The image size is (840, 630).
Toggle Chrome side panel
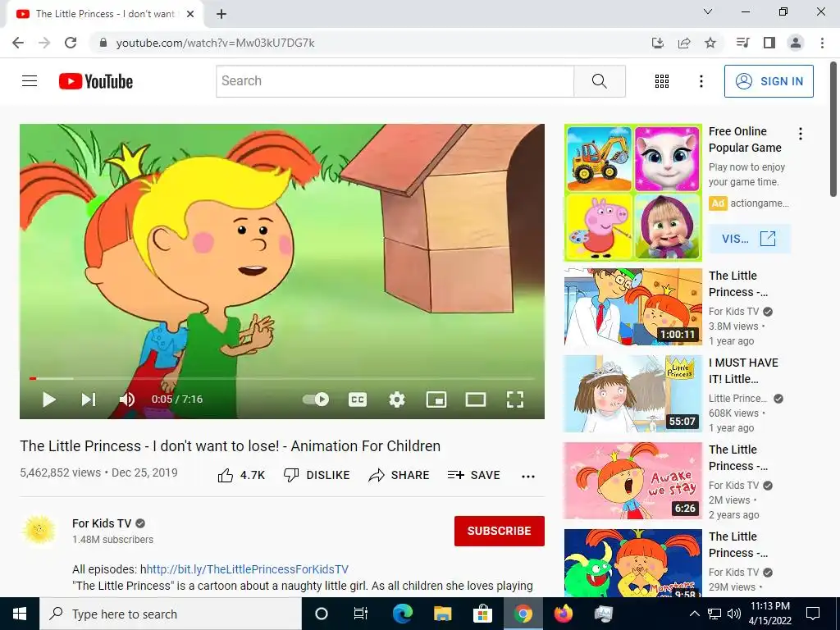pyautogui.click(x=769, y=43)
